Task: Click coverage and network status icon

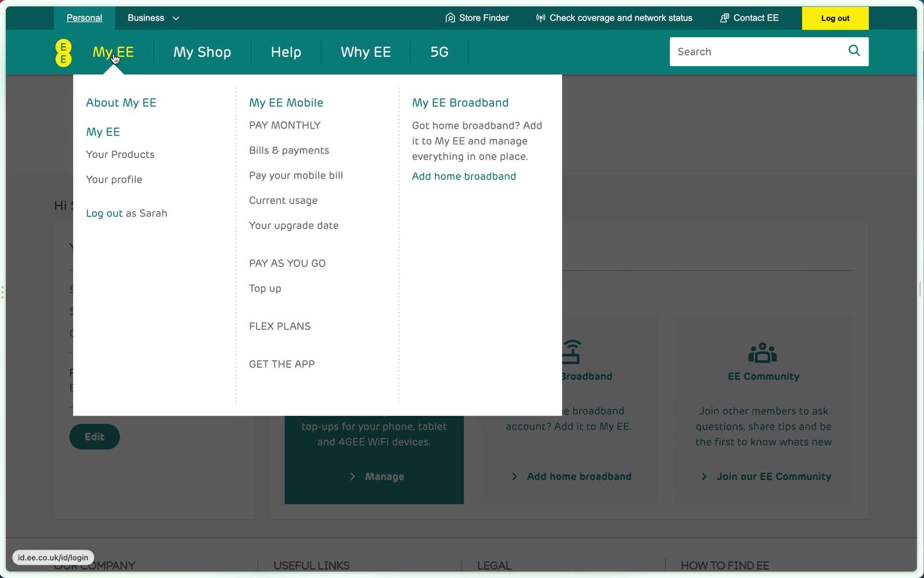Action: coord(540,18)
